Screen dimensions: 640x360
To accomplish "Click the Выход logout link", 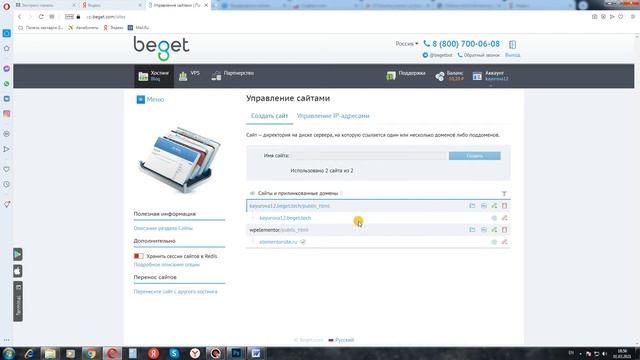I will pyautogui.click(x=512, y=55).
